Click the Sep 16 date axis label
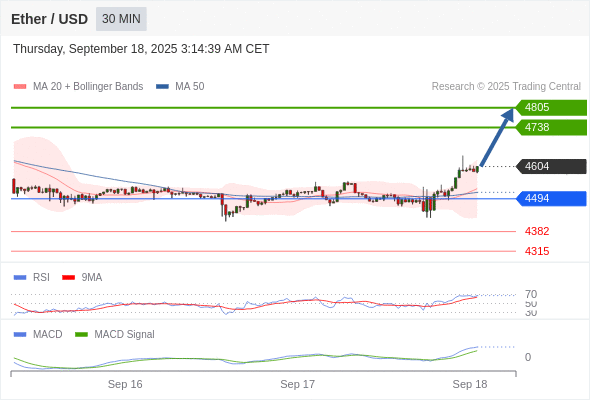 [x=125, y=384]
